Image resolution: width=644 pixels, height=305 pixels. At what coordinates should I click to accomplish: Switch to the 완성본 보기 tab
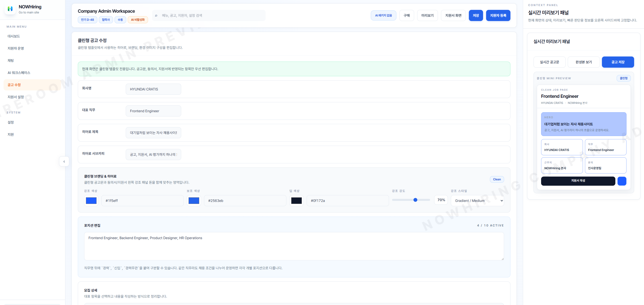tap(583, 62)
